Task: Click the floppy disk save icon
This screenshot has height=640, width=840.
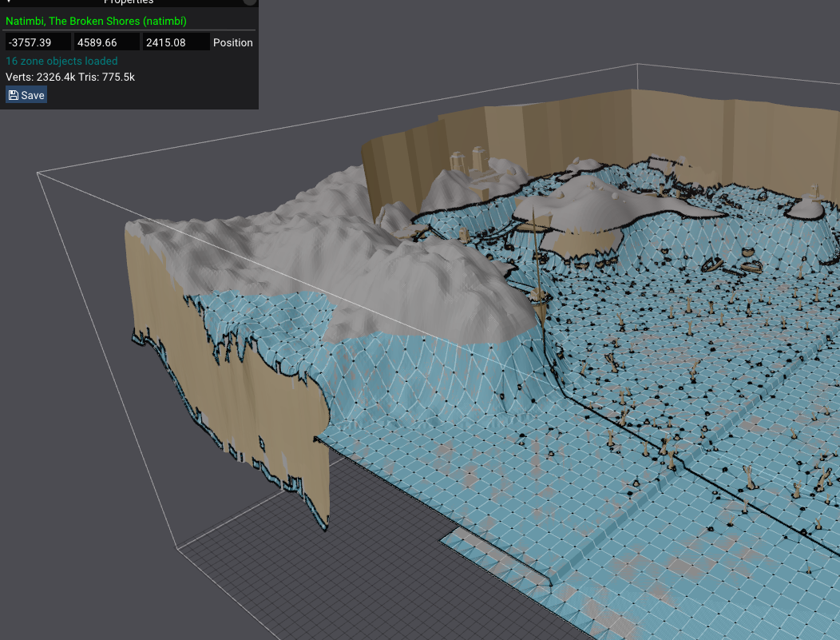Action: click(14, 95)
